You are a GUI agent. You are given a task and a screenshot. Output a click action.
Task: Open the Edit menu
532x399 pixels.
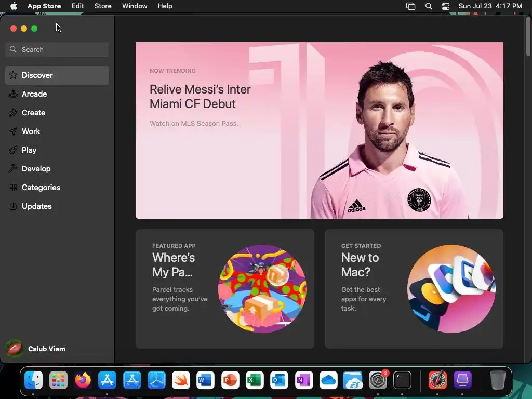[78, 6]
